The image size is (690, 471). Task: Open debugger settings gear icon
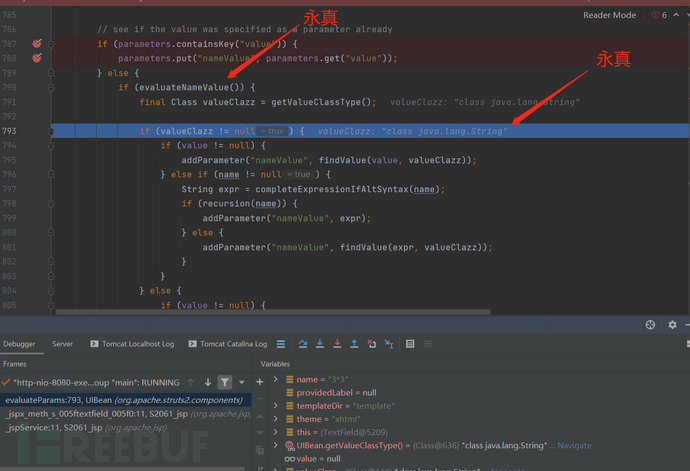click(x=673, y=325)
